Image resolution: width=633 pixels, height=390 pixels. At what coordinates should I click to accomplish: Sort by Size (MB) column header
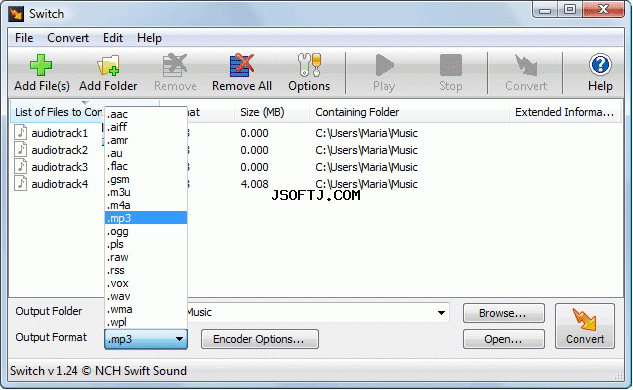[272, 112]
